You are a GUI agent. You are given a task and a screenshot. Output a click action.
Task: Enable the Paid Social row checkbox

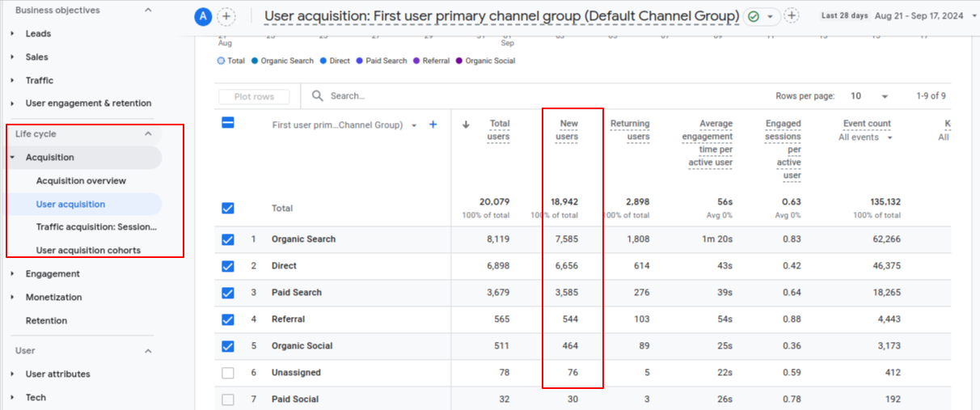coord(228,399)
